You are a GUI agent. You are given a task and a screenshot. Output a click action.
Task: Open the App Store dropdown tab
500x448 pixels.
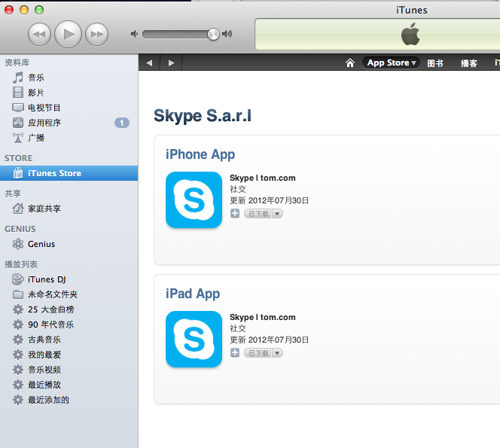[391, 62]
